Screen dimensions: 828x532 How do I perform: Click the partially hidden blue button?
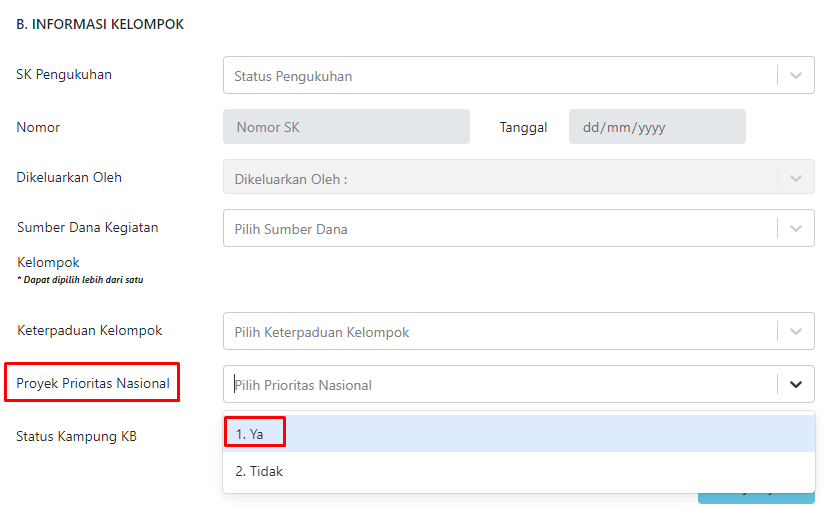click(756, 499)
